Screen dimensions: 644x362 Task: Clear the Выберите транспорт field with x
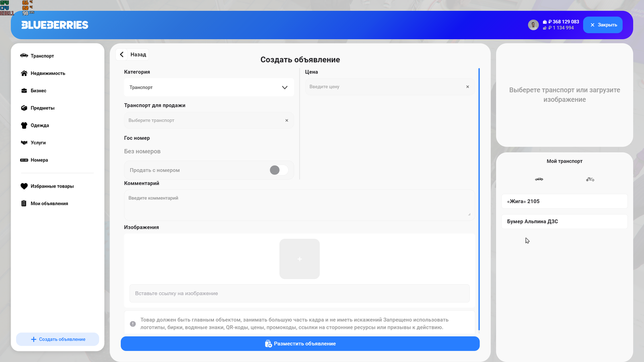(x=287, y=120)
